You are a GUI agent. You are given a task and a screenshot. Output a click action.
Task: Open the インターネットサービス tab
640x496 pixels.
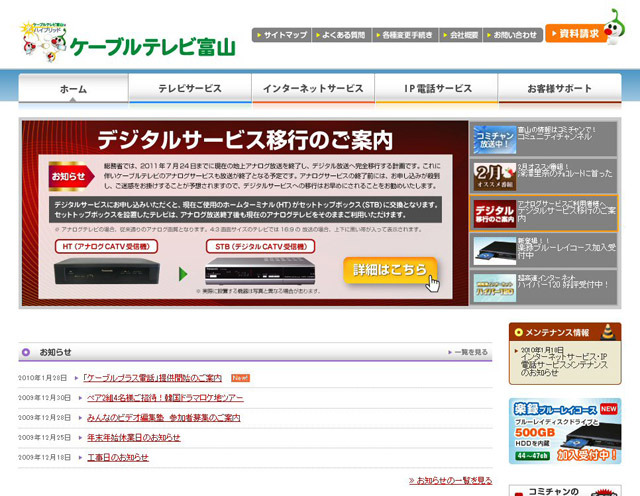(x=313, y=88)
